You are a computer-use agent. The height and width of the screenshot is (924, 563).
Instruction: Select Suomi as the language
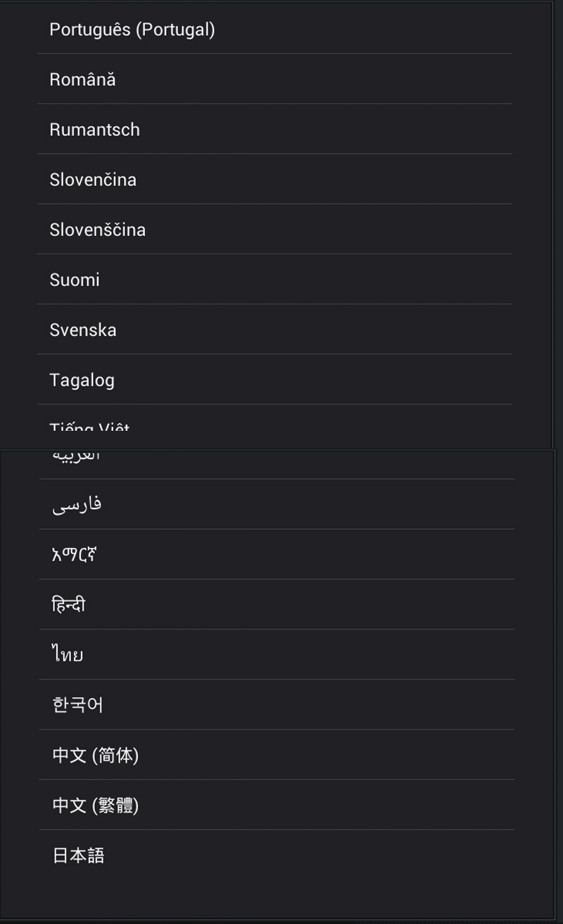coord(274,279)
